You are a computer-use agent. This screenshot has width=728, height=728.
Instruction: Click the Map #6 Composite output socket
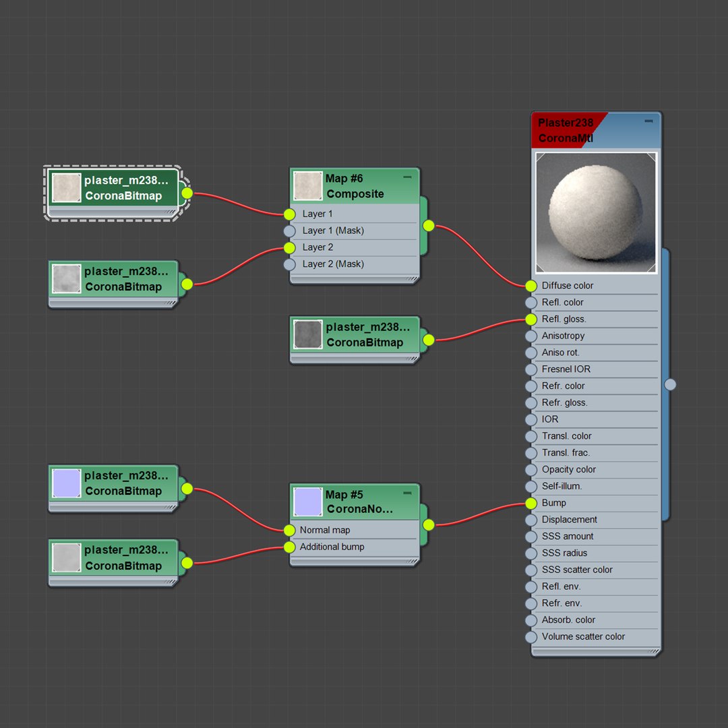tap(429, 226)
